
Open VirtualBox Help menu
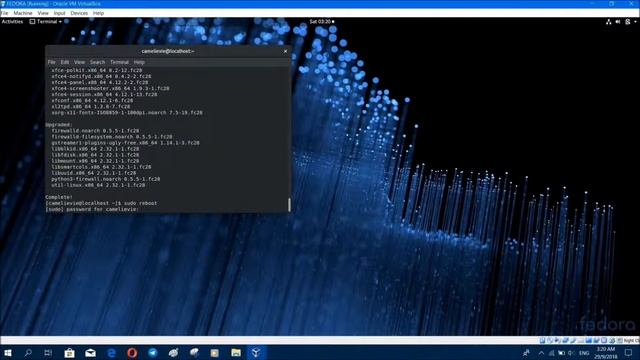[x=98, y=13]
